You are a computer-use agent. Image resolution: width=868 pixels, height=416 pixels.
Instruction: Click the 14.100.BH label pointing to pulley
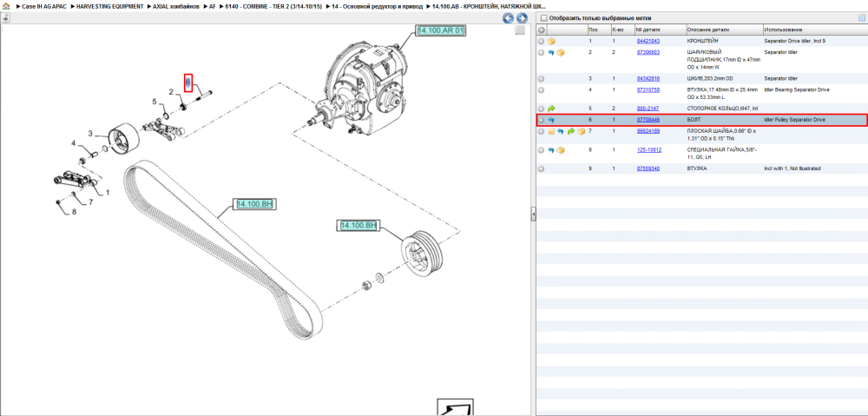point(358,226)
